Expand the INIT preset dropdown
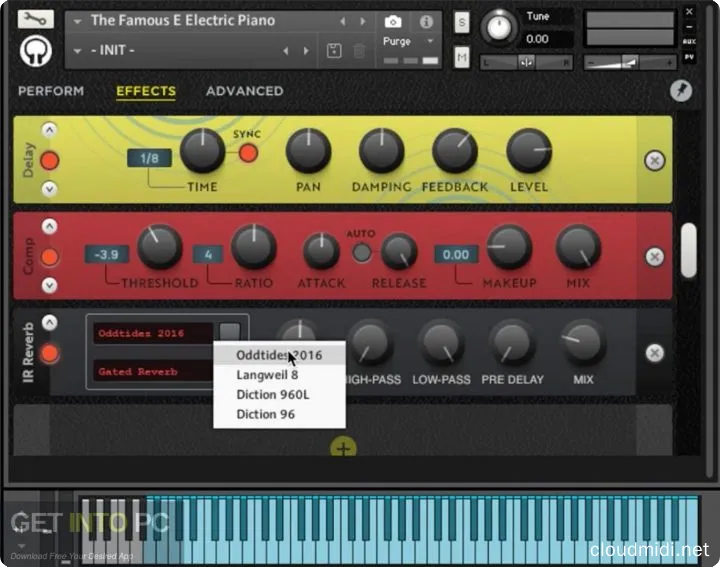This screenshot has height=567, width=720. [78, 50]
